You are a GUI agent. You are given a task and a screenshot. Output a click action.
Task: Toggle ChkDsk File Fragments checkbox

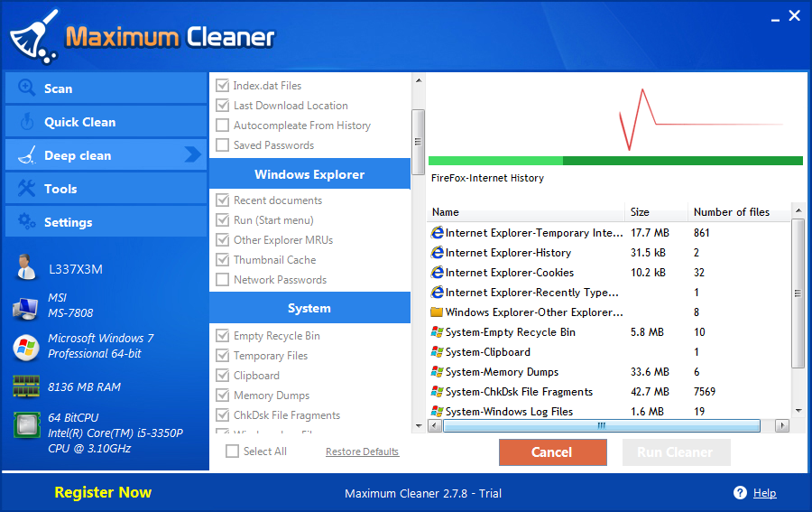pos(222,414)
